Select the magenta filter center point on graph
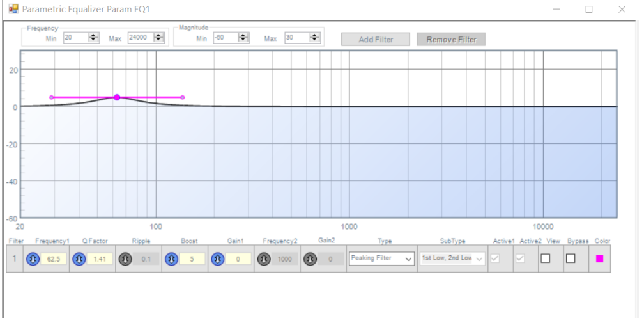 [117, 97]
